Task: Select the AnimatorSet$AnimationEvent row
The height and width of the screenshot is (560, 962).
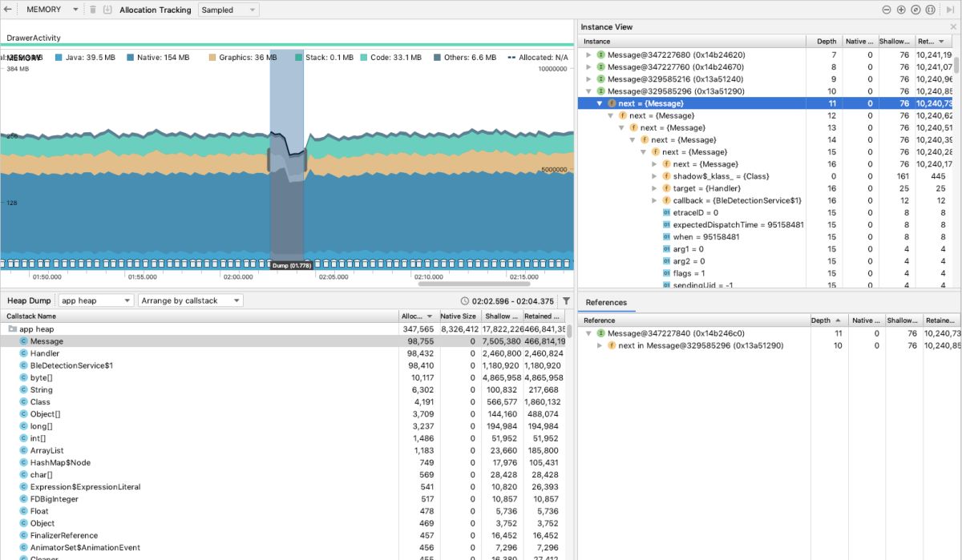Action: pos(285,548)
